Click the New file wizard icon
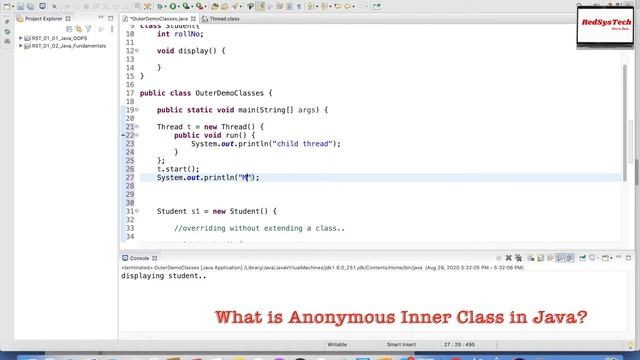 click(7, 6)
